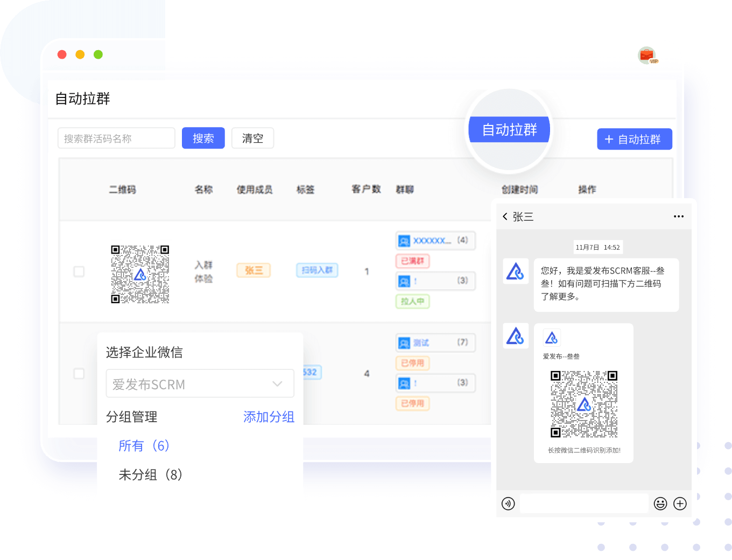Select the 客户数 column header
The image size is (732, 560).
click(x=365, y=190)
